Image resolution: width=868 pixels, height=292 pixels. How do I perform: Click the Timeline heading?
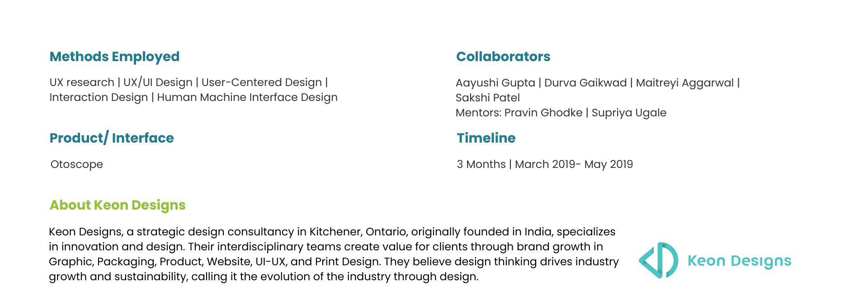click(486, 138)
